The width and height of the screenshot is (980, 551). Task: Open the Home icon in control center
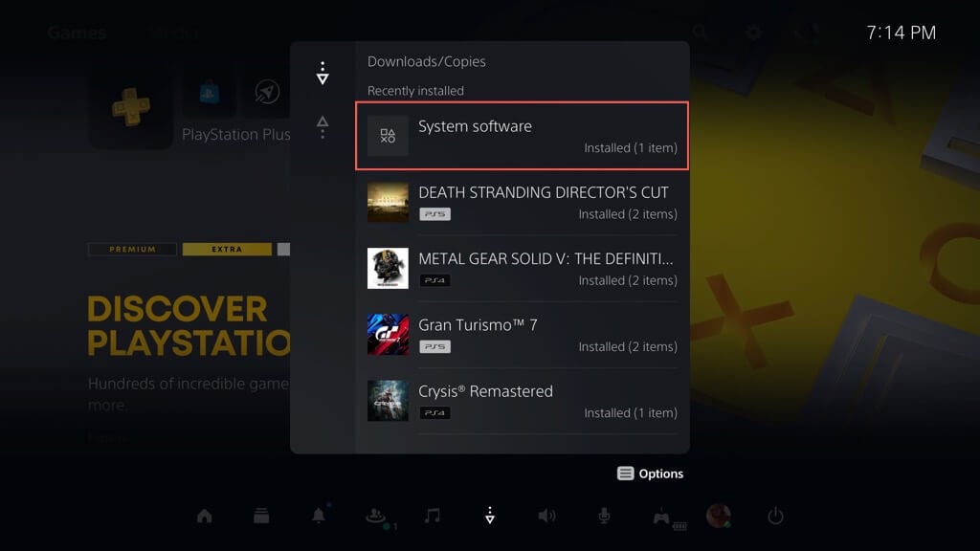click(x=205, y=516)
